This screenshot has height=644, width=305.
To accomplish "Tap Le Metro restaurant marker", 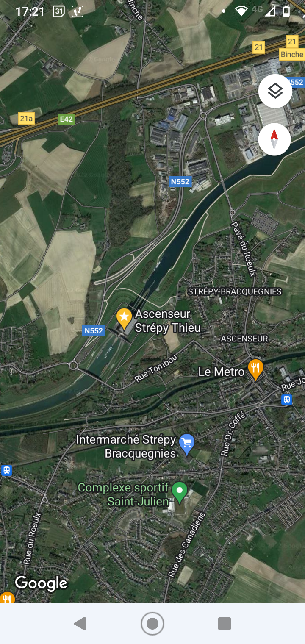I will (255, 370).
